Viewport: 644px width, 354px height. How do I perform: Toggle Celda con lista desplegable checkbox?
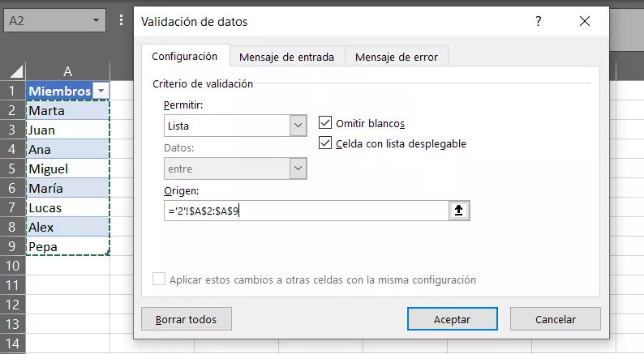(325, 143)
